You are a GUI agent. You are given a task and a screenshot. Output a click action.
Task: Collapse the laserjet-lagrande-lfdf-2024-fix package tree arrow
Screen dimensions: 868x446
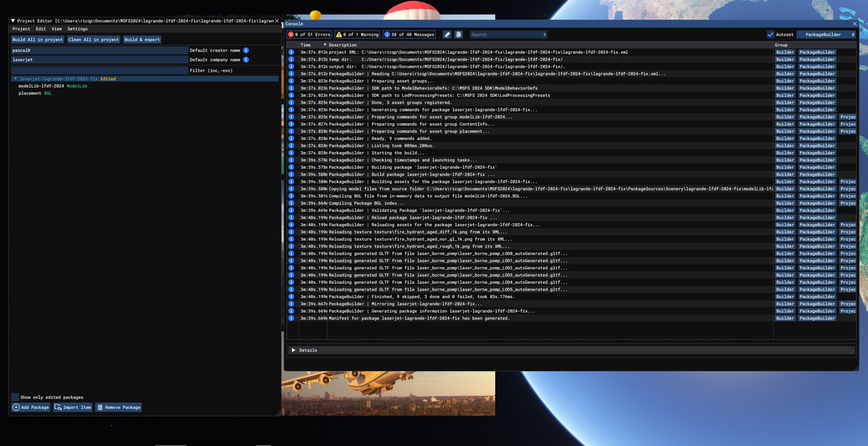16,79
